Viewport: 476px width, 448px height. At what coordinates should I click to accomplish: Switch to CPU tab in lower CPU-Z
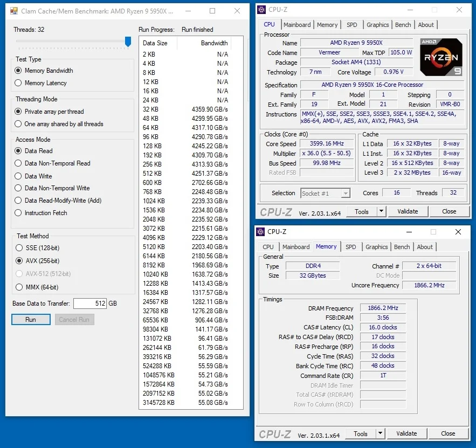click(268, 247)
